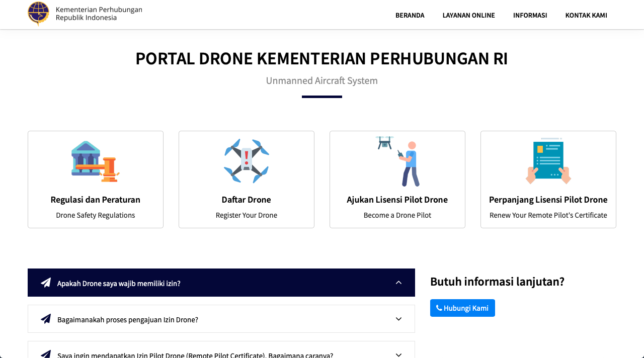Open Ajukan Lisensi Pilot Drone title
644x358 pixels.
coord(397,200)
